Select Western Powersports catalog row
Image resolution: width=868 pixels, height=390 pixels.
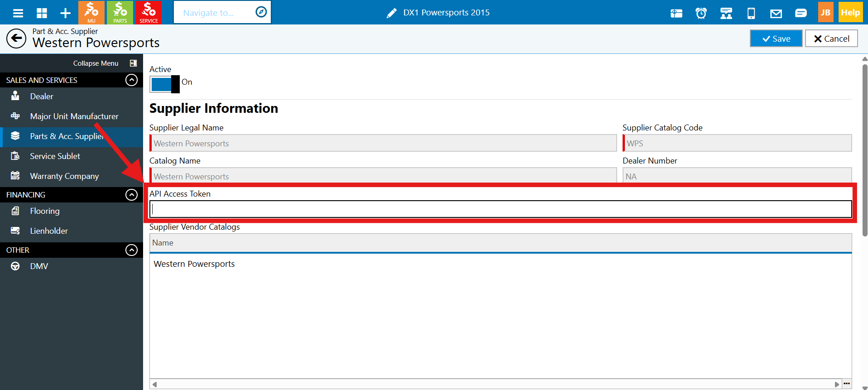click(500, 264)
